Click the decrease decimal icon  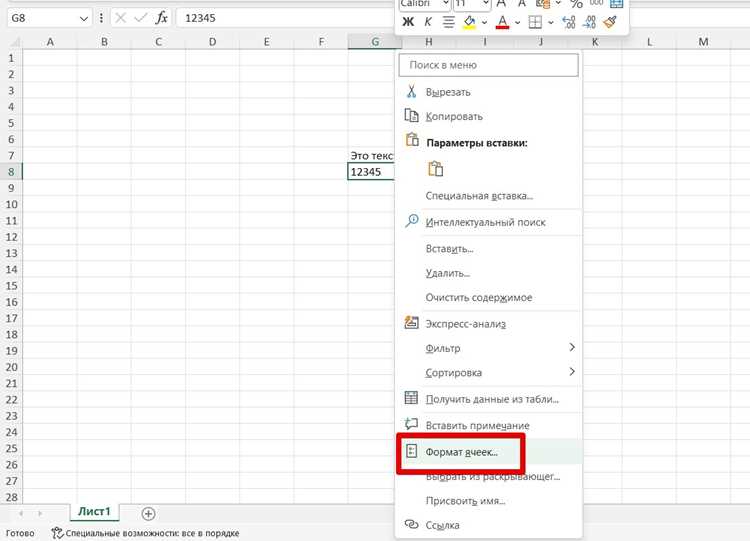click(x=589, y=22)
